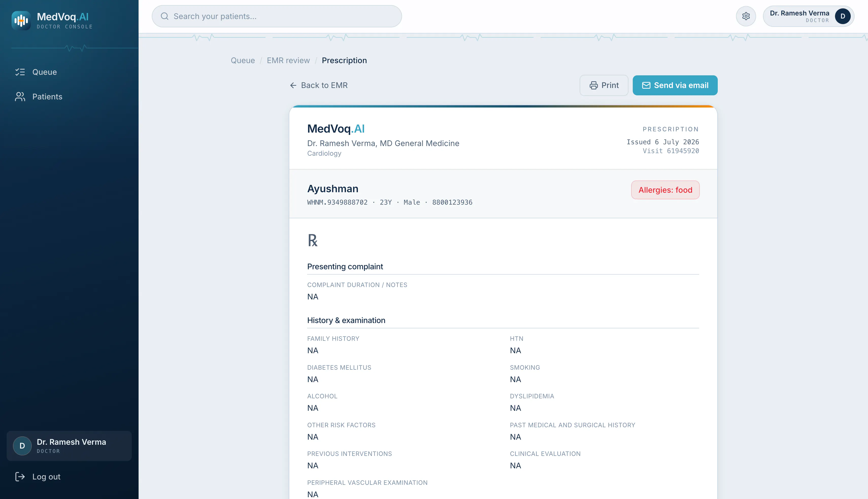Open Dr. Ramesh Verma card in sidebar
This screenshot has height=499, width=868.
tap(69, 446)
